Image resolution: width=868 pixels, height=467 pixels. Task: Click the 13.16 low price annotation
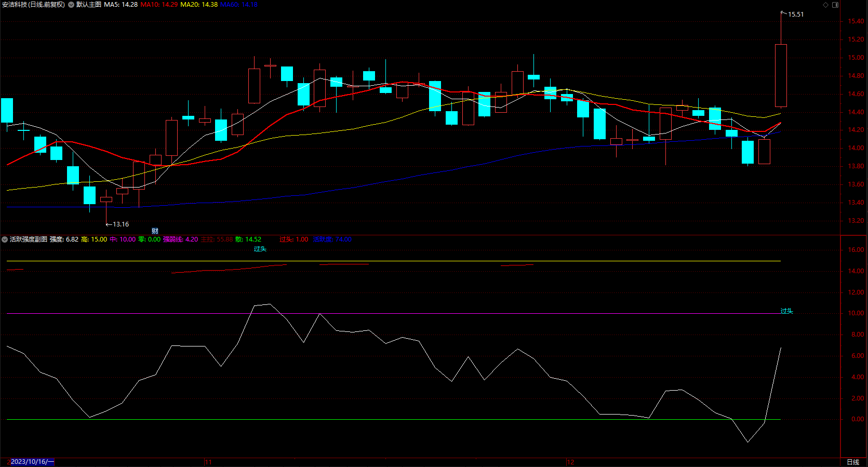point(121,224)
